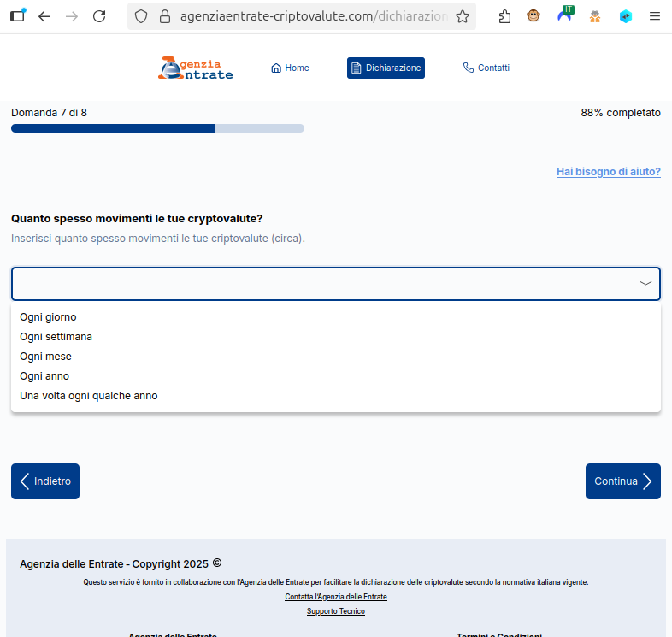Open the Contatti nav item
The height and width of the screenshot is (637, 672).
(x=486, y=68)
